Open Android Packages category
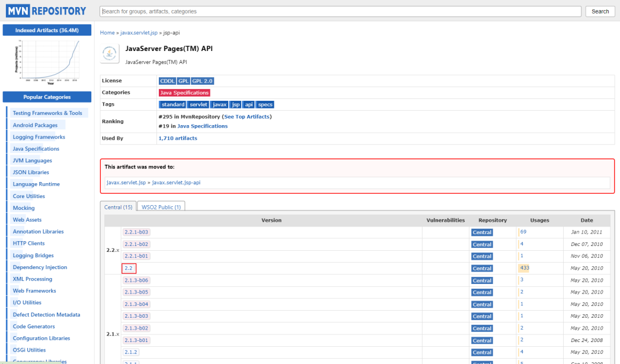The height and width of the screenshot is (364, 620). coord(35,125)
